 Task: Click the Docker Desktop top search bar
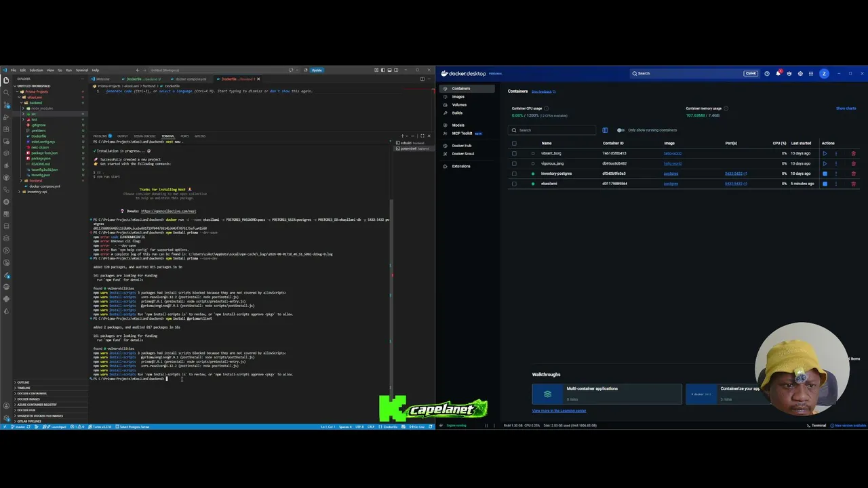click(694, 73)
